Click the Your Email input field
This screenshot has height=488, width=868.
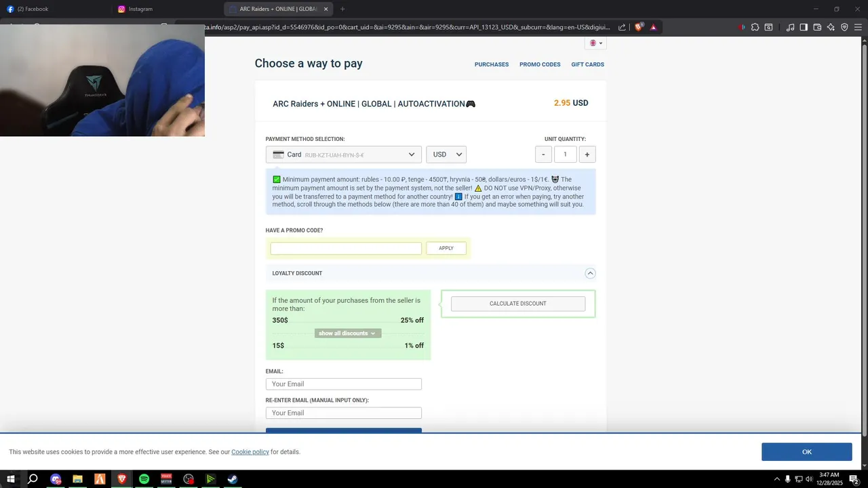tap(344, 384)
